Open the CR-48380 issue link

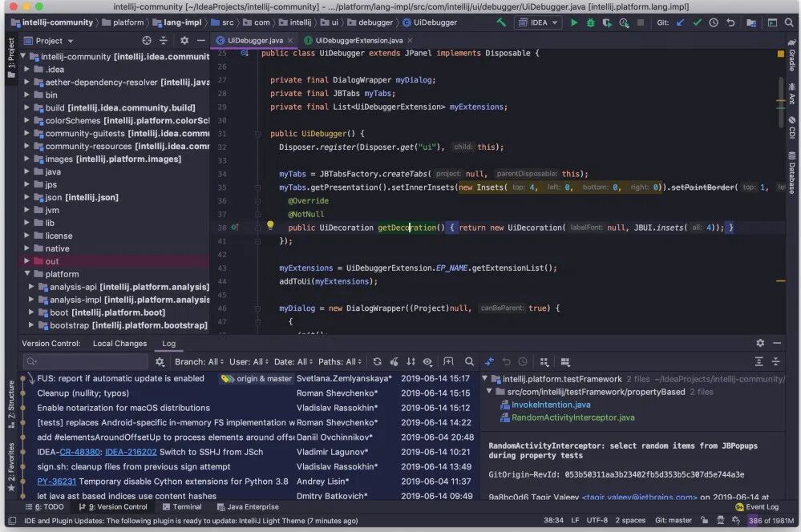point(79,452)
